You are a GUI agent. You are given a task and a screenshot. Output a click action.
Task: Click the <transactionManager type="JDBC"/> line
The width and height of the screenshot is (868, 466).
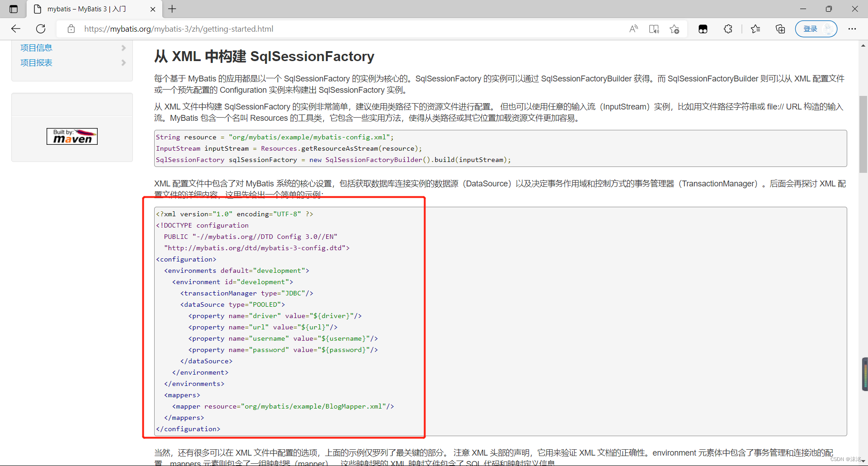click(247, 293)
